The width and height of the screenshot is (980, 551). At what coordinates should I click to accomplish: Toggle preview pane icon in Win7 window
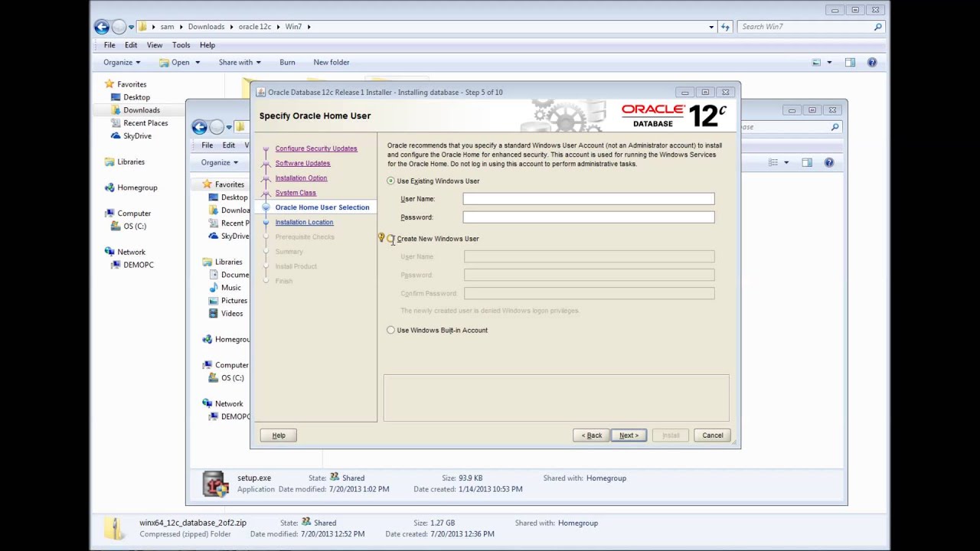pyautogui.click(x=850, y=63)
